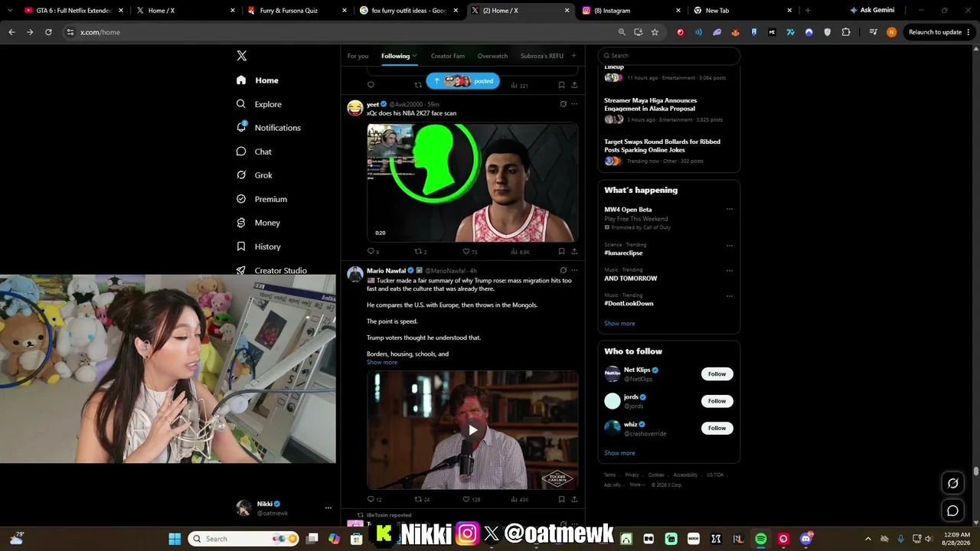Open Discord from the taskbar
Image resolution: width=980 pixels, height=551 pixels.
[x=805, y=539]
